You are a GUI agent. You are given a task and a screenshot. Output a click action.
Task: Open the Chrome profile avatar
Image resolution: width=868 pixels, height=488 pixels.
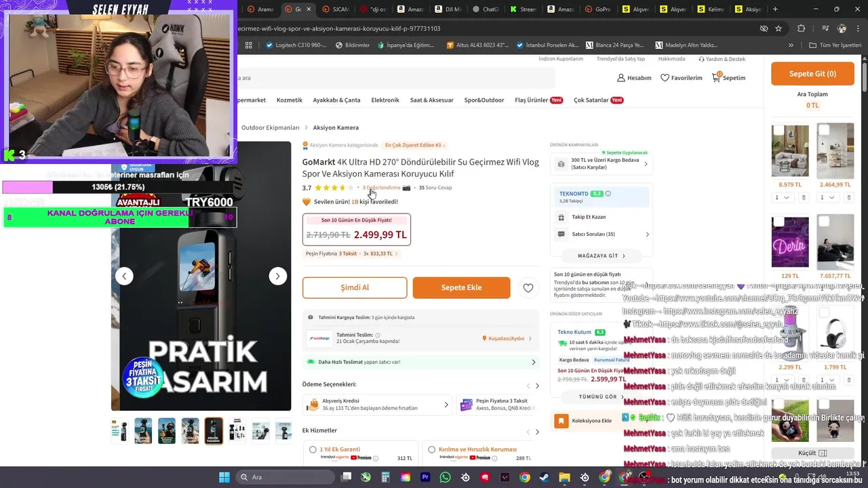pyautogui.click(x=842, y=28)
